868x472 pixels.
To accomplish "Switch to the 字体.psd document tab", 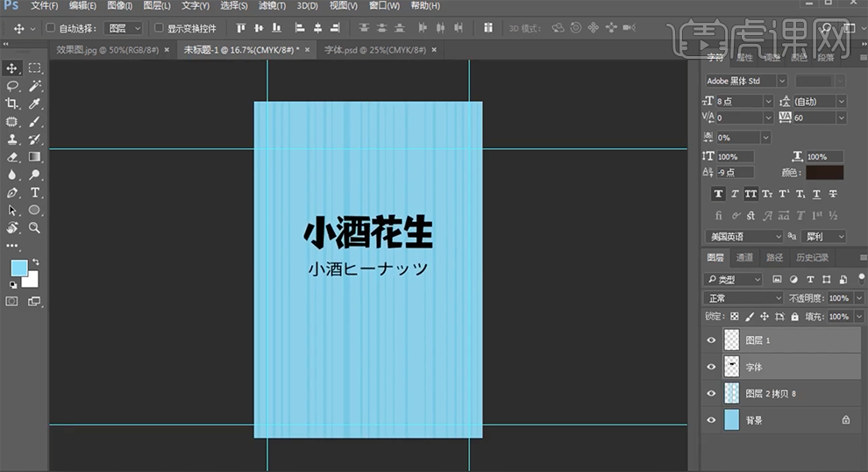I will pyautogui.click(x=375, y=50).
